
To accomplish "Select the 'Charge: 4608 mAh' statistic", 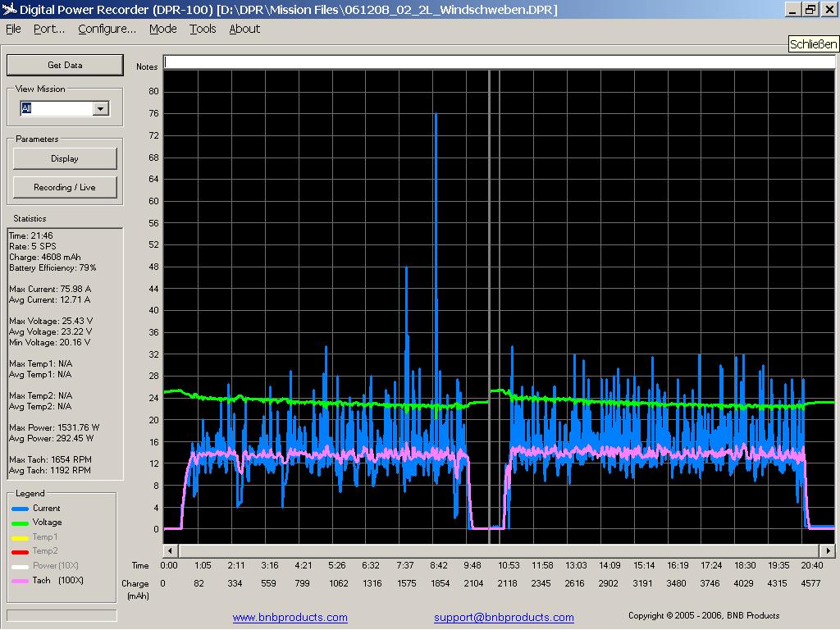I will (x=44, y=257).
